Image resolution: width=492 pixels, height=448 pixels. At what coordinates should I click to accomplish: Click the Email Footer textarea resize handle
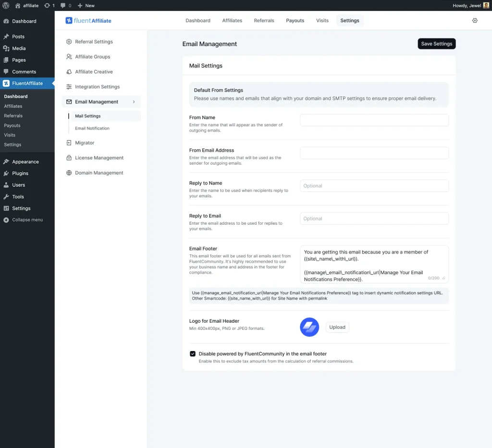[443, 278]
